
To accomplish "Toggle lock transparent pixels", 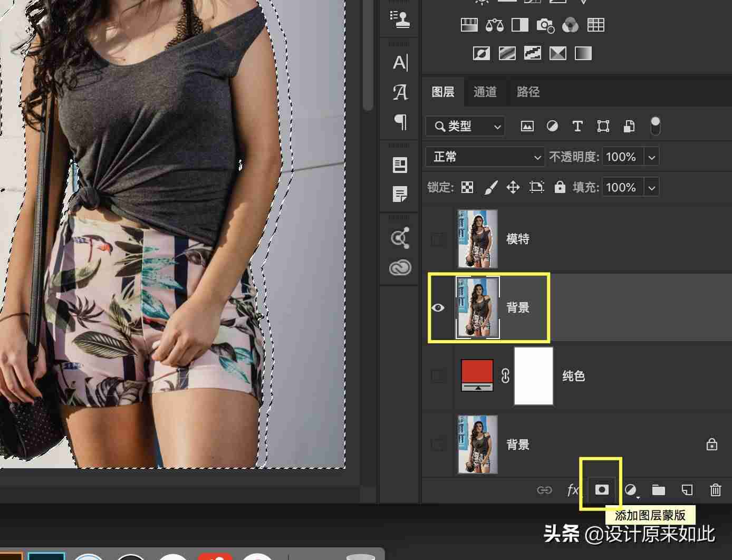I will 467,187.
